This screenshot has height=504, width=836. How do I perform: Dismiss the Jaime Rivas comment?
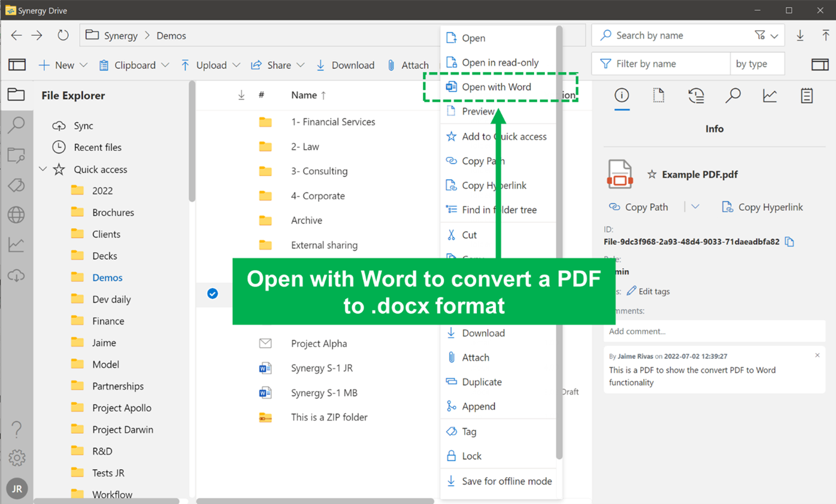pos(817,356)
